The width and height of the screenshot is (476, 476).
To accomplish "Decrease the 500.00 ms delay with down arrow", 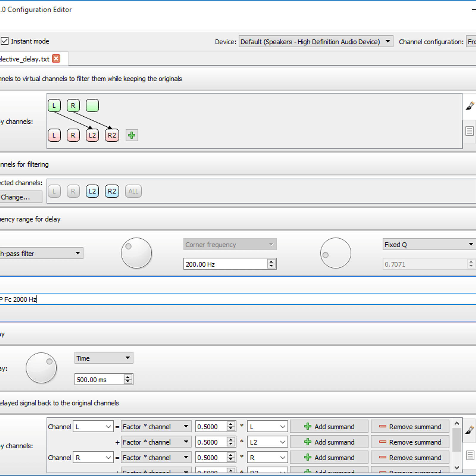I will coord(128,382).
